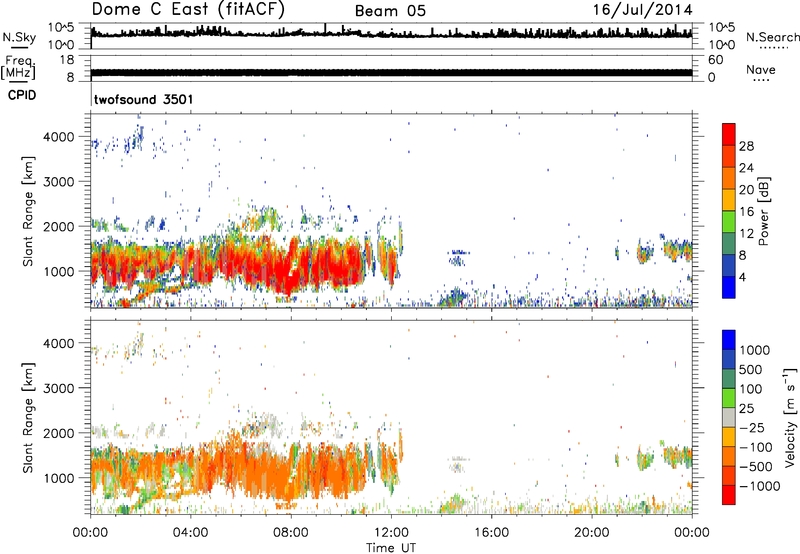Click the 'CPID' row label
Image resolution: width=800 pixels, height=554 pixels.
(22, 95)
